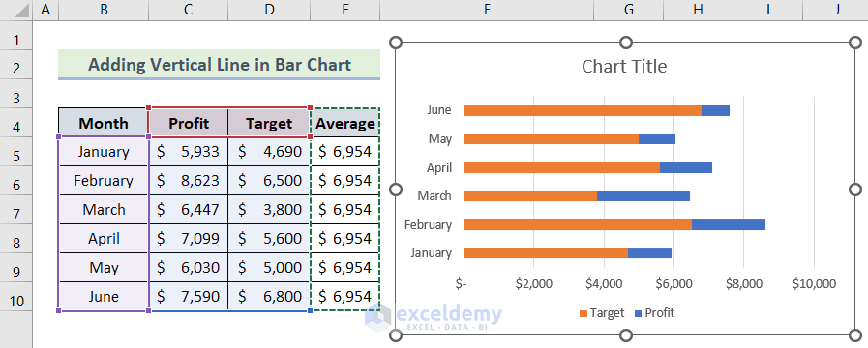868x348 pixels.
Task: Select column B header
Action: (x=104, y=10)
